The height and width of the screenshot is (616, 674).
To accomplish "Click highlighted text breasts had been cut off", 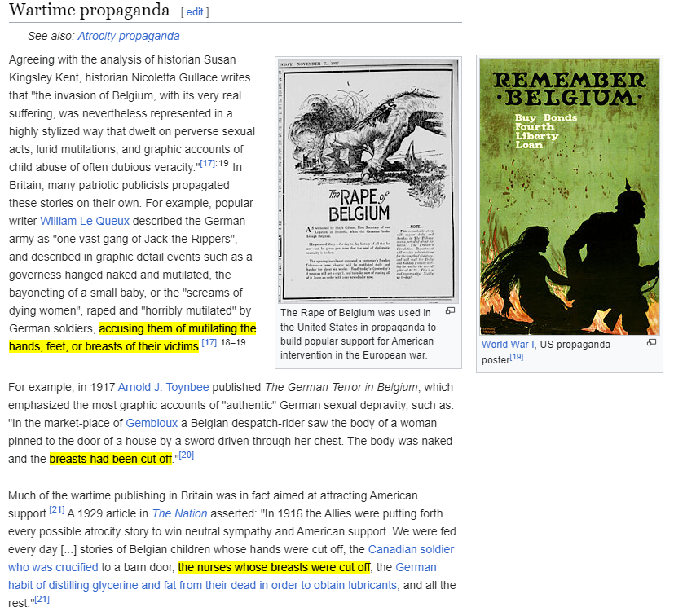I will [x=111, y=459].
